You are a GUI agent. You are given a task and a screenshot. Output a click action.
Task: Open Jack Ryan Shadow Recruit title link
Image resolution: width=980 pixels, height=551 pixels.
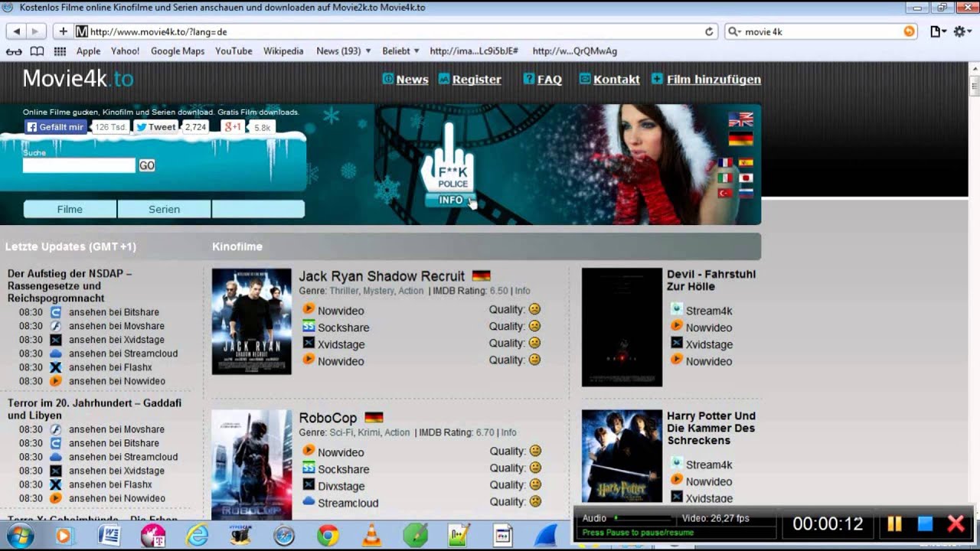(381, 276)
